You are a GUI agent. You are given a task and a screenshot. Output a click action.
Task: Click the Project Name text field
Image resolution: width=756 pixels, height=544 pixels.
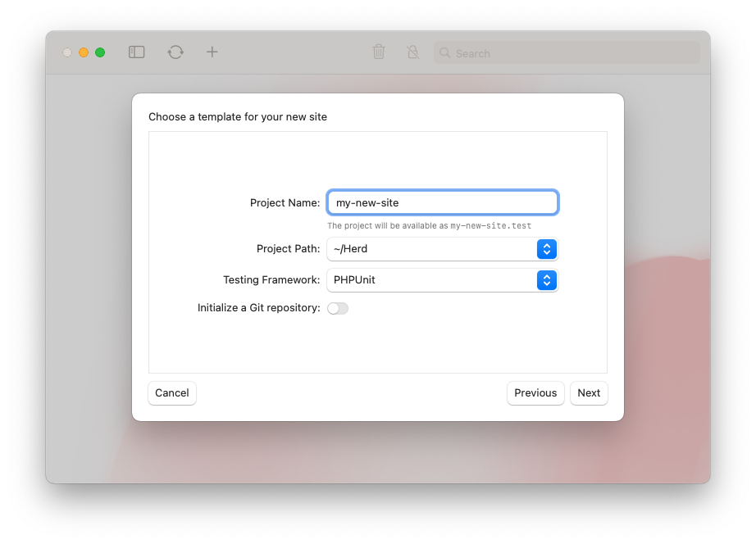pyautogui.click(x=443, y=203)
